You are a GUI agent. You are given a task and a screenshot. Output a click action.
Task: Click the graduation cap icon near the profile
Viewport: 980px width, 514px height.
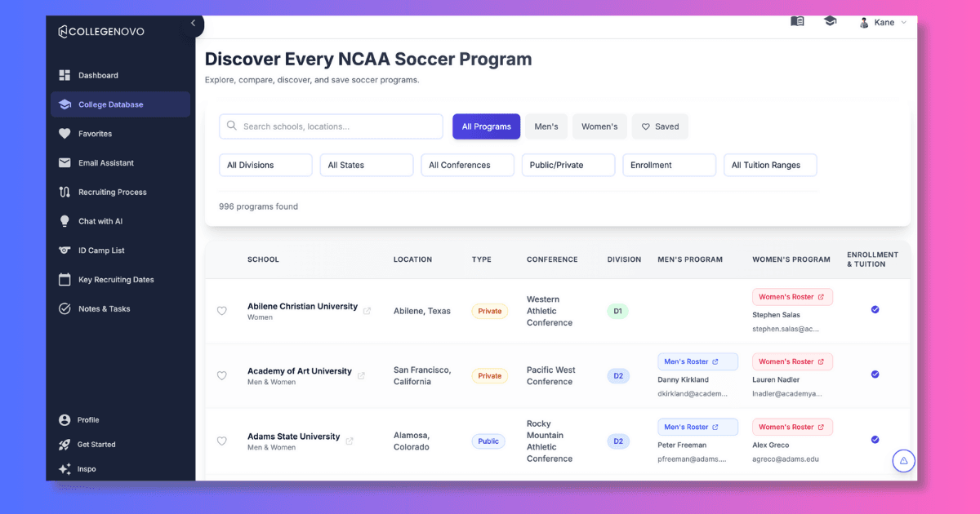pyautogui.click(x=830, y=21)
